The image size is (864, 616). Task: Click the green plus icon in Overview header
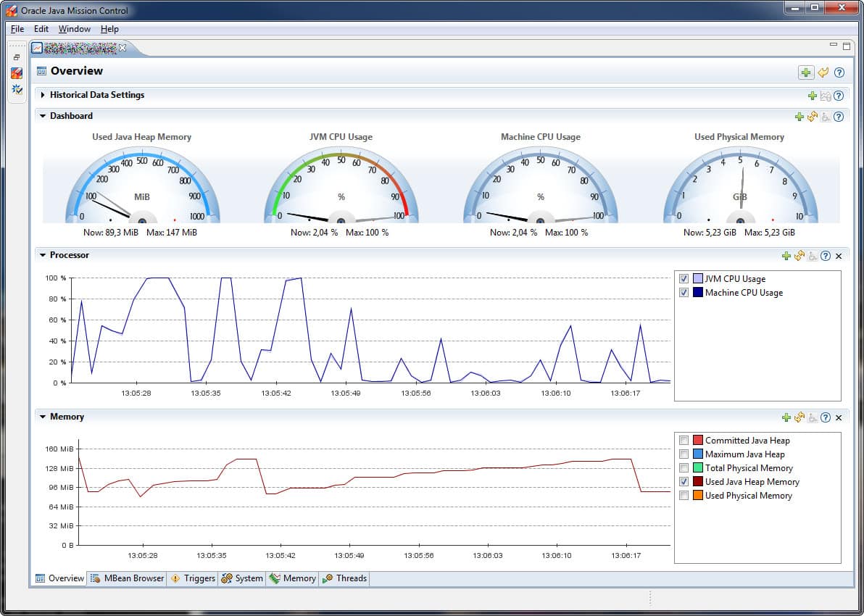coord(806,72)
